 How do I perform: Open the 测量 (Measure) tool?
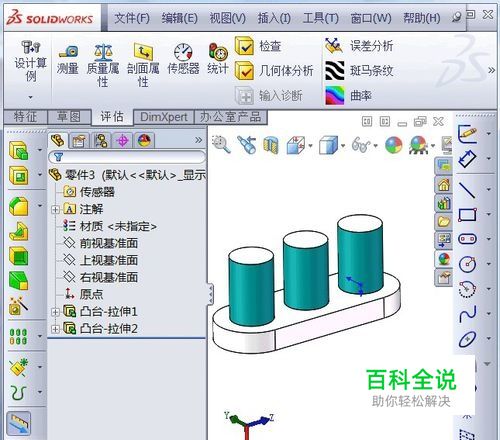(68, 60)
